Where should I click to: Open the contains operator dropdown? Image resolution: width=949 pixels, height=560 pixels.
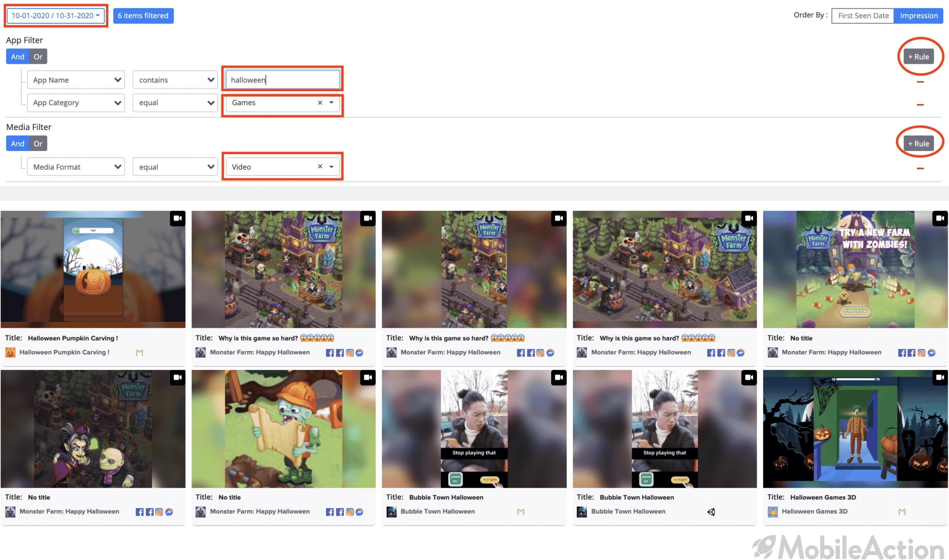[175, 80]
